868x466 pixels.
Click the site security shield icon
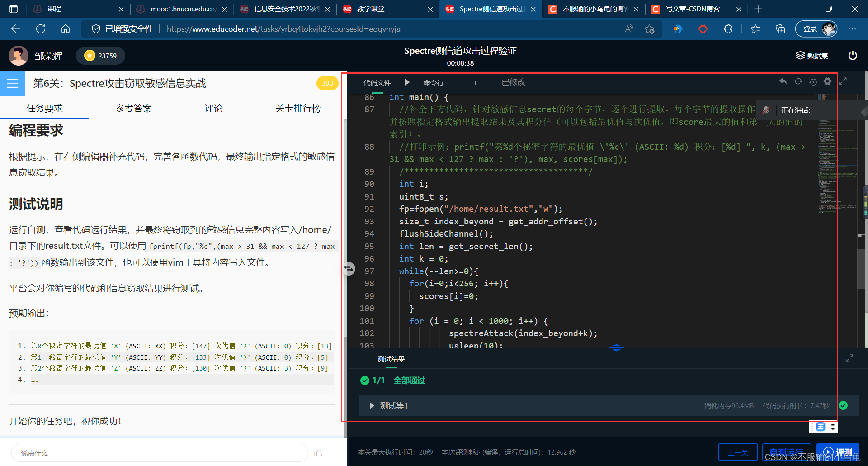96,29
